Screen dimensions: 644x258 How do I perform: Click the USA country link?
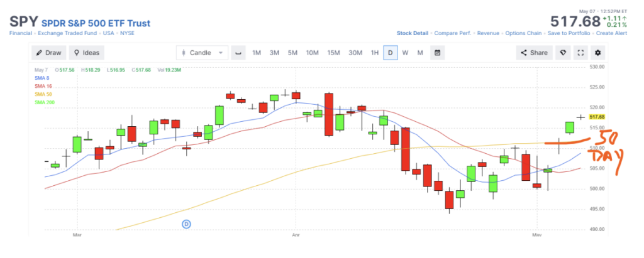(108, 33)
